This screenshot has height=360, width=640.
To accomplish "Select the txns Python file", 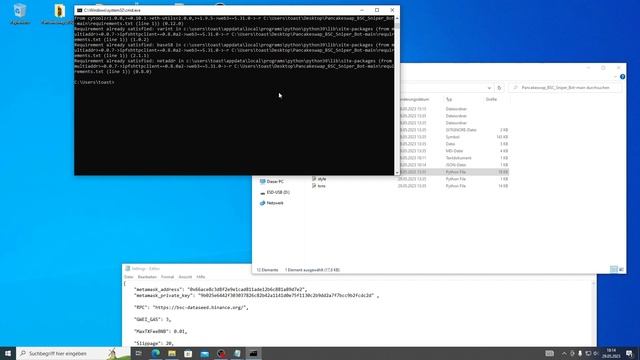I will pos(319,186).
